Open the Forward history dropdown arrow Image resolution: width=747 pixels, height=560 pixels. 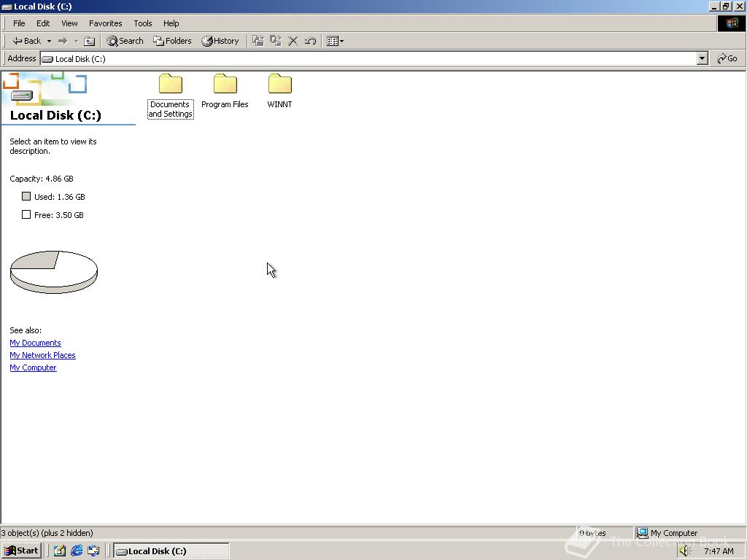[x=76, y=41]
